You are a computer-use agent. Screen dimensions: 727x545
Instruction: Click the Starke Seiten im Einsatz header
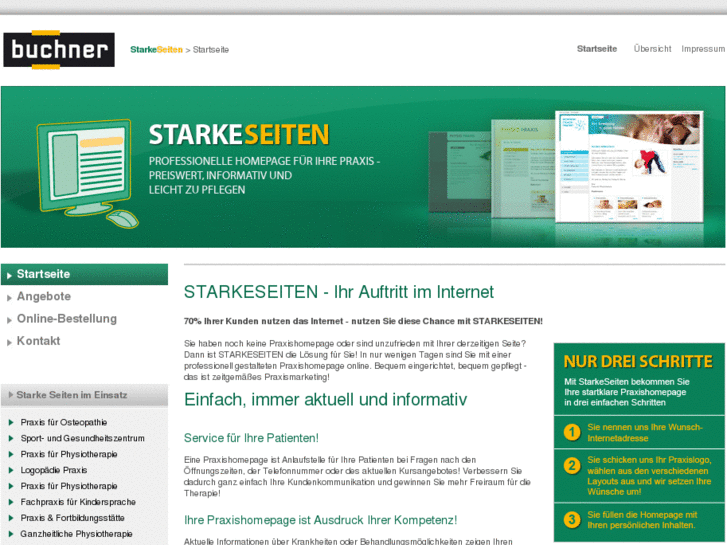(84, 395)
